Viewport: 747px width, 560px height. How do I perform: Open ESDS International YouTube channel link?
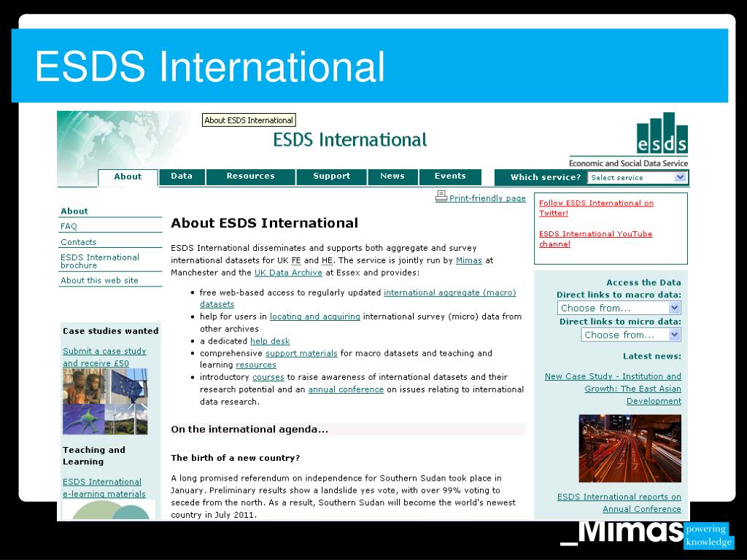[x=595, y=238]
